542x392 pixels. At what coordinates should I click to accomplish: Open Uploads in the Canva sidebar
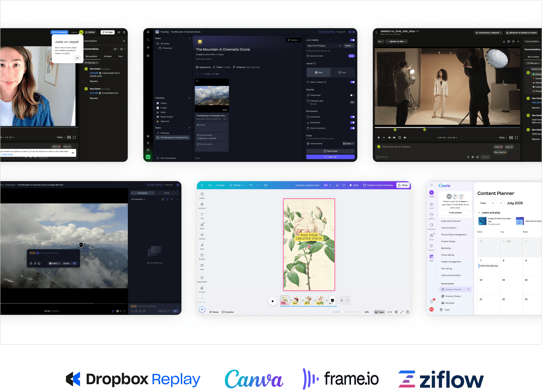(202, 236)
